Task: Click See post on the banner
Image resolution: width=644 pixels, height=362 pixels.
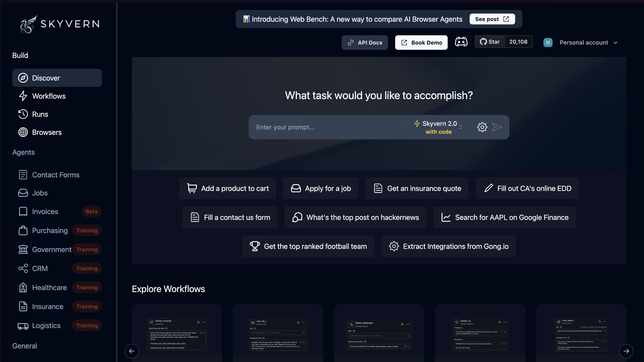Action: click(492, 19)
